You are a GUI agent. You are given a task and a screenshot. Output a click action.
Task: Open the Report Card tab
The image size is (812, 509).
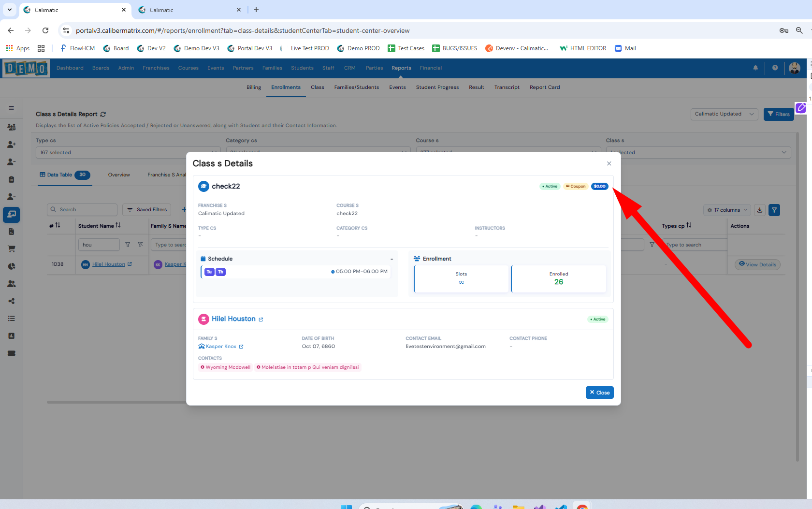point(545,87)
